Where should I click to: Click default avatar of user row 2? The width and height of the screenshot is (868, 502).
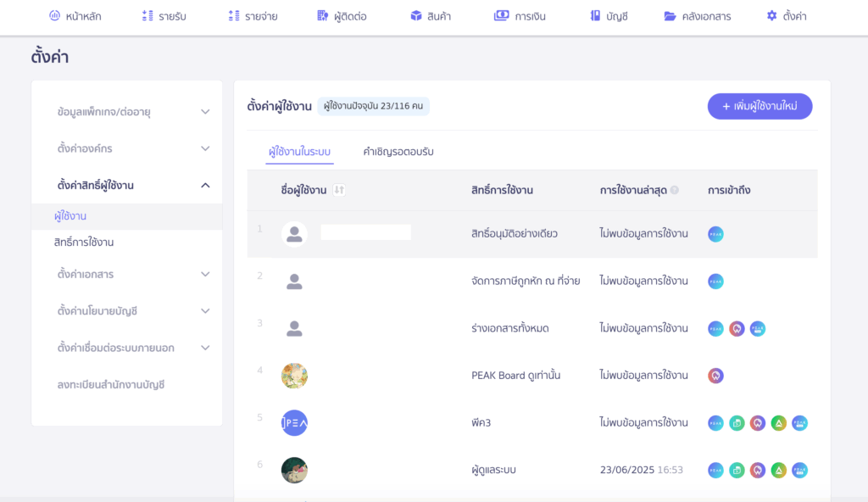pos(294,281)
